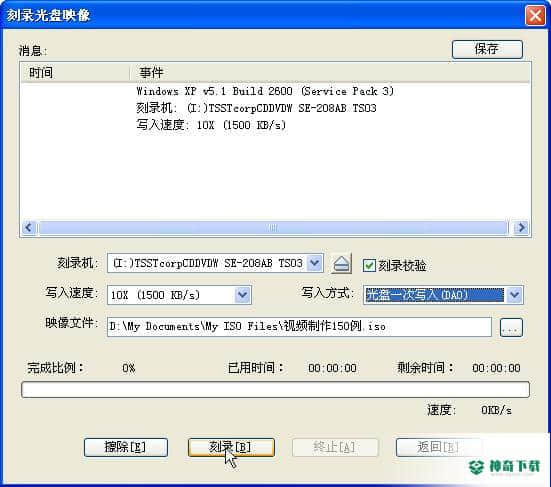Click the horizontal scrollbar thumb in messages

click(273, 228)
